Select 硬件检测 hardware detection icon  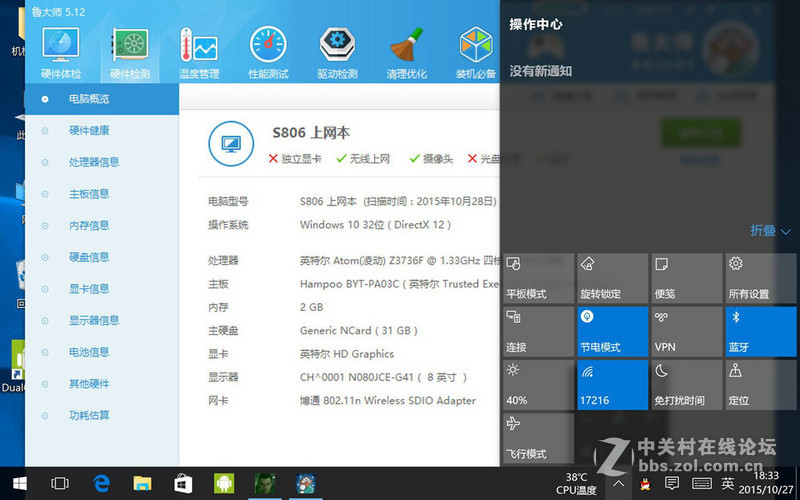click(130, 54)
